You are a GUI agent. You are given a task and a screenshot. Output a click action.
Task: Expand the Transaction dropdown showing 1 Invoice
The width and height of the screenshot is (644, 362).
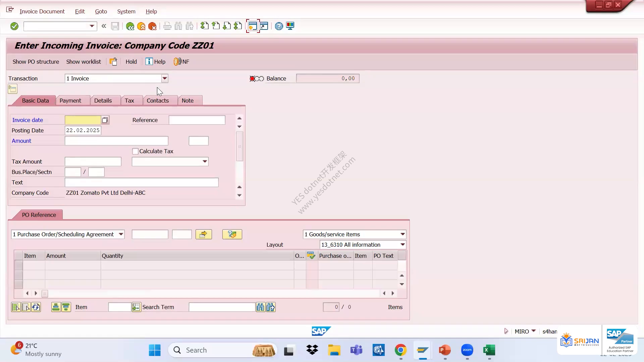coord(164,78)
